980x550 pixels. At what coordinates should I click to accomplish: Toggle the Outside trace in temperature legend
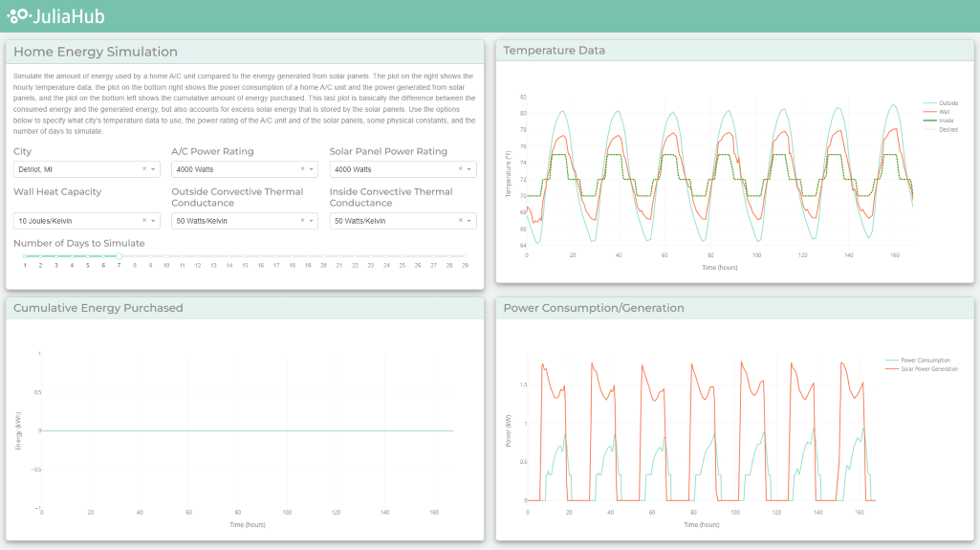pyautogui.click(x=947, y=102)
